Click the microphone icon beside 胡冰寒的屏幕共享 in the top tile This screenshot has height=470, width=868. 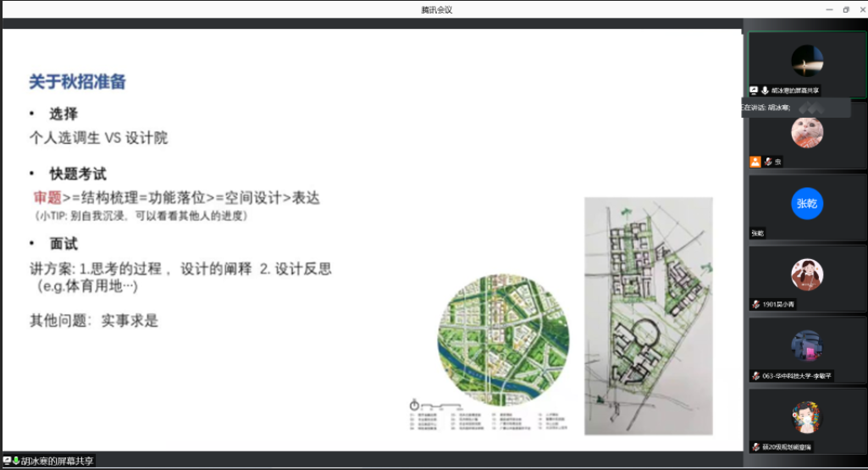tap(765, 90)
